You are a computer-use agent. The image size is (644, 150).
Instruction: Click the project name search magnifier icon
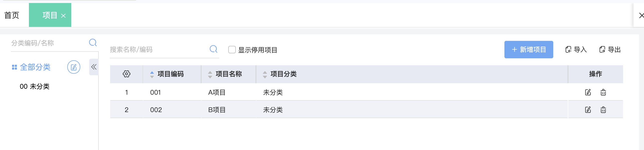213,49
